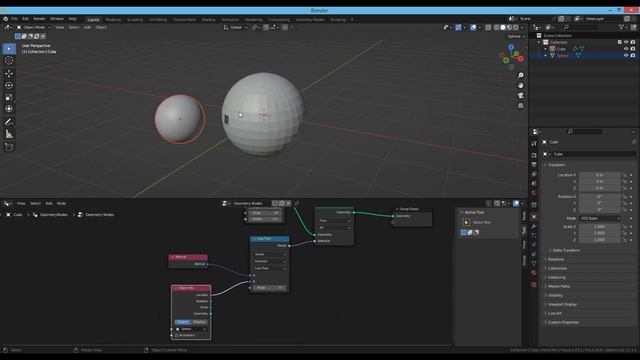Image resolution: width=640 pixels, height=360 pixels.
Task: Toggle X-ray display in viewport header
Action: pyautogui.click(x=488, y=27)
